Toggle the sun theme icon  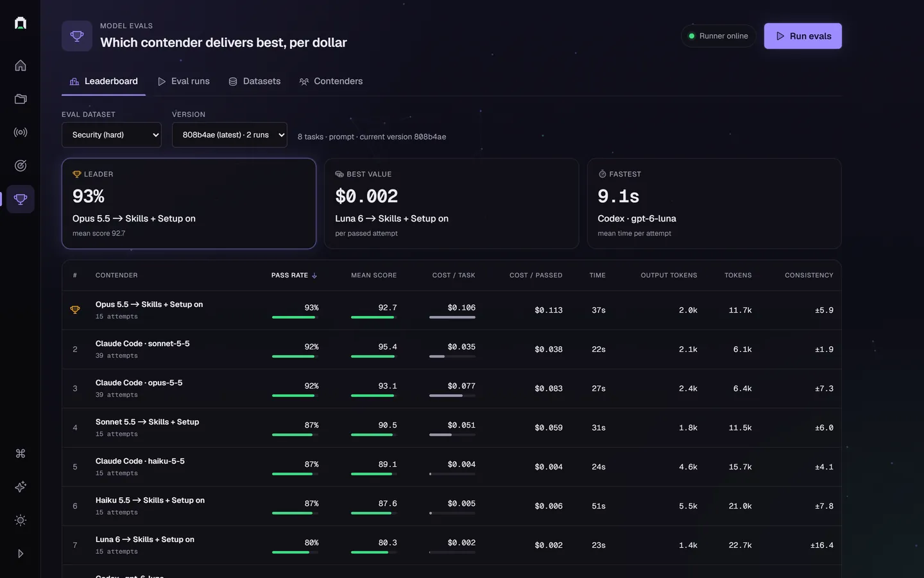pyautogui.click(x=21, y=520)
